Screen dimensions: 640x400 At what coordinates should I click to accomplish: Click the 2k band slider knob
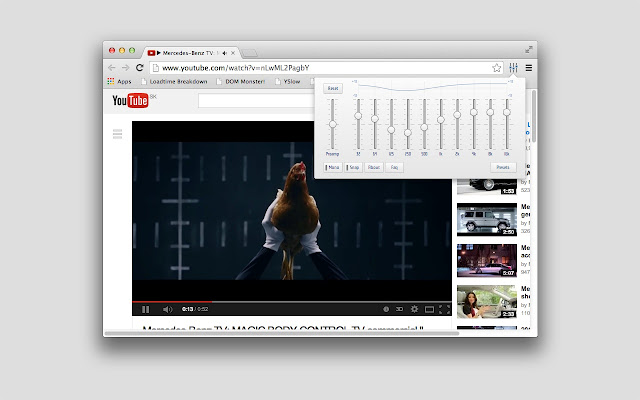(457, 115)
